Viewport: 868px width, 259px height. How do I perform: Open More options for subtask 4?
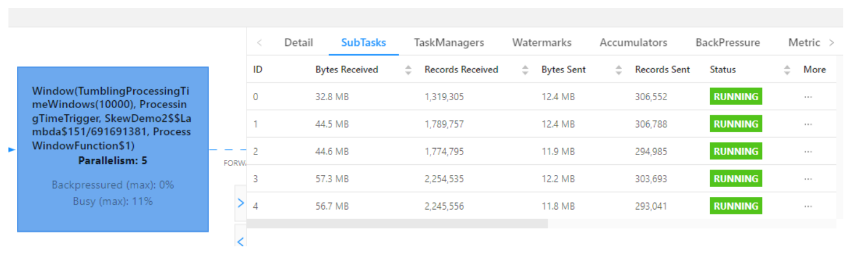pyautogui.click(x=808, y=206)
